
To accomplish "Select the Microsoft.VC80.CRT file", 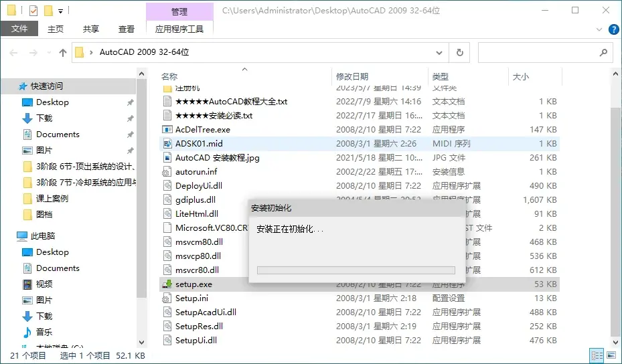I will [212, 228].
